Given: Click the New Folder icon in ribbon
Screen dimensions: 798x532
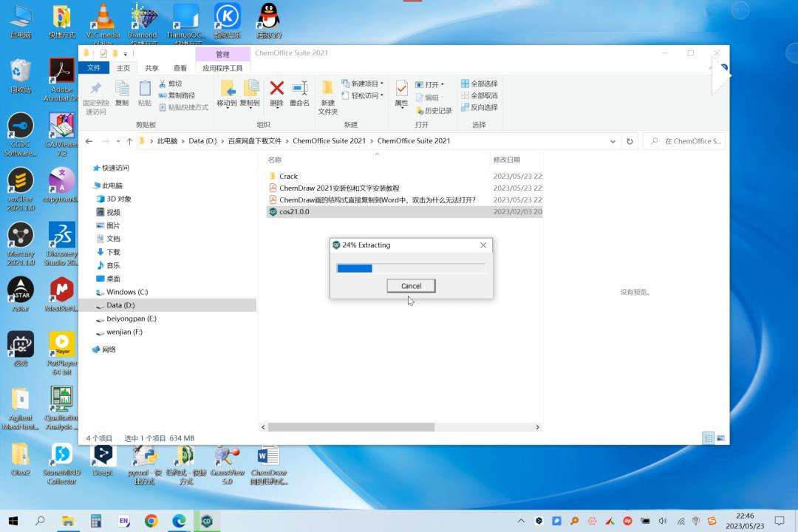Looking at the screenshot, I should pos(328,89).
